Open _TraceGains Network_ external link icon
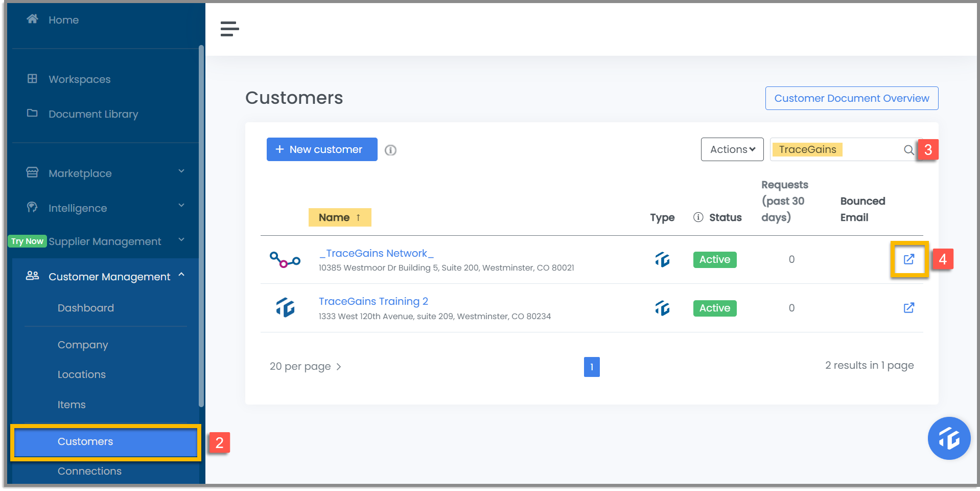The height and width of the screenshot is (491, 980). pos(909,259)
